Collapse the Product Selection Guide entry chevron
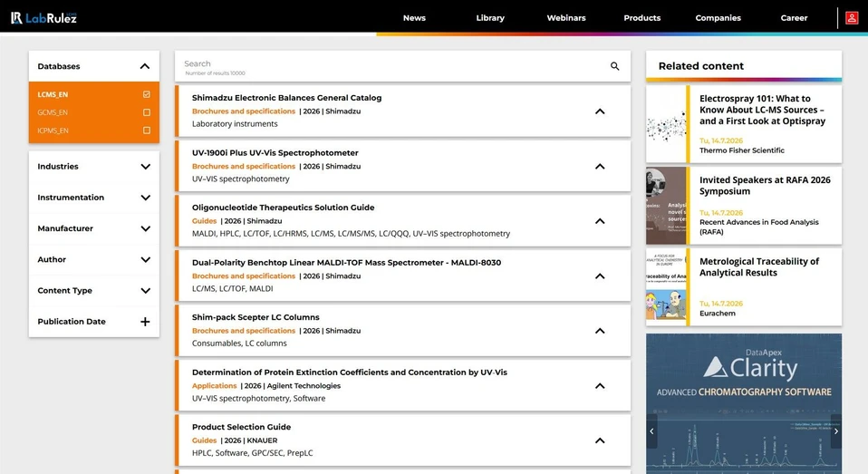 tap(600, 440)
